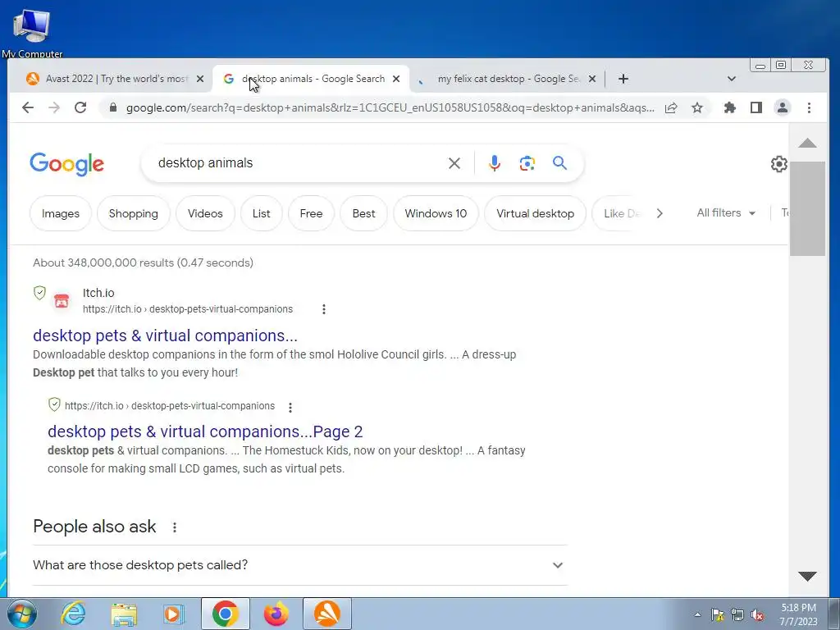Open Chrome three-dot menu
This screenshot has height=630, width=840.
click(x=809, y=107)
